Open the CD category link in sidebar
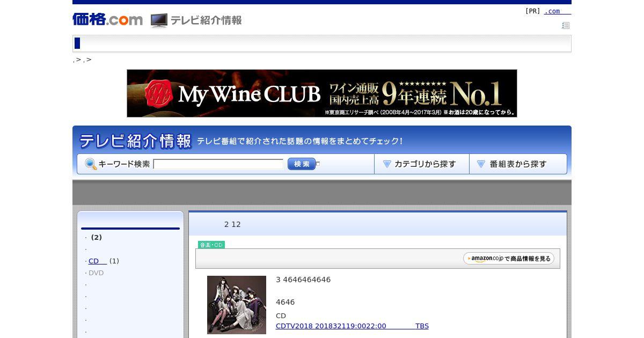The width and height of the screenshot is (644, 338). [98, 261]
